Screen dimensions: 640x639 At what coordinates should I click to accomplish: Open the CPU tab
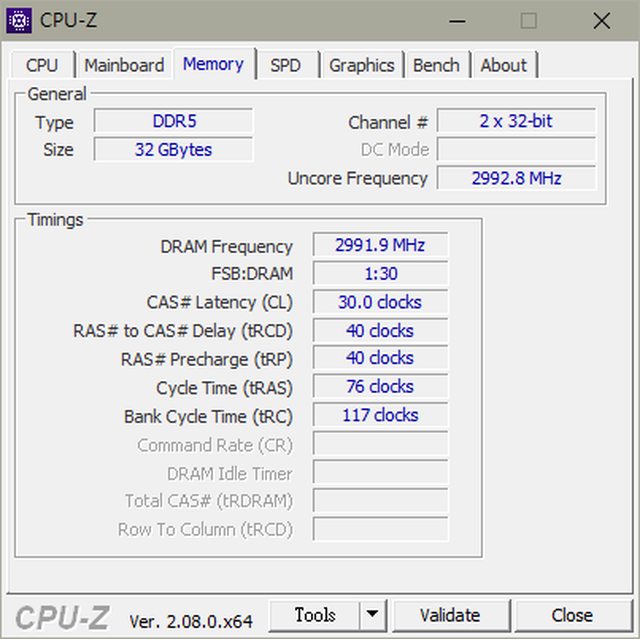42,65
